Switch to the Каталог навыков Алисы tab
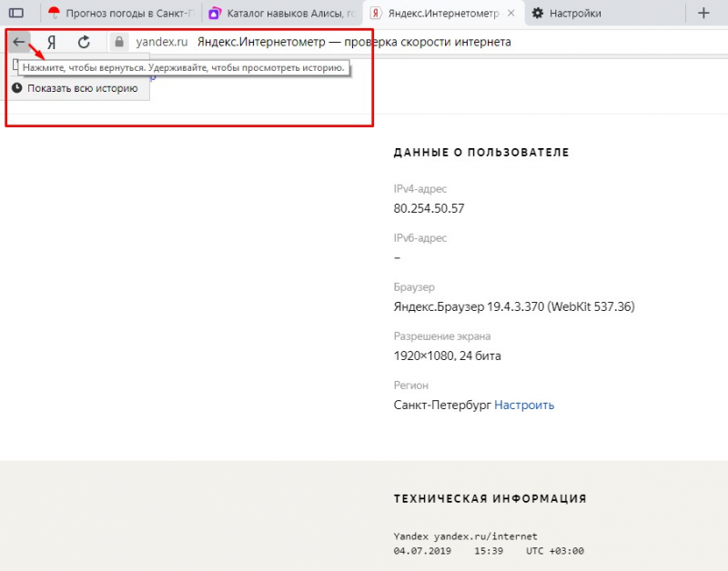728x571 pixels. (282, 14)
